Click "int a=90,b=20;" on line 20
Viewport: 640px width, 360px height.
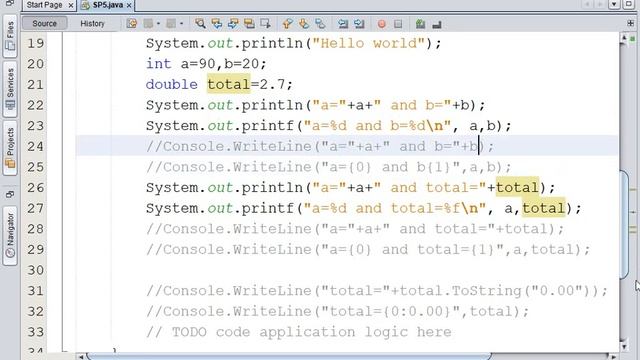(x=206, y=64)
